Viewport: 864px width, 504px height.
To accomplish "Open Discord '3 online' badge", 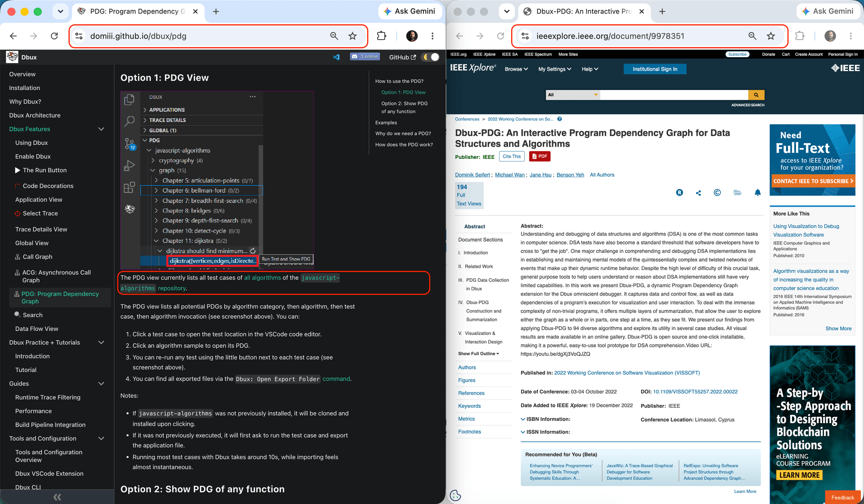I will click(365, 57).
